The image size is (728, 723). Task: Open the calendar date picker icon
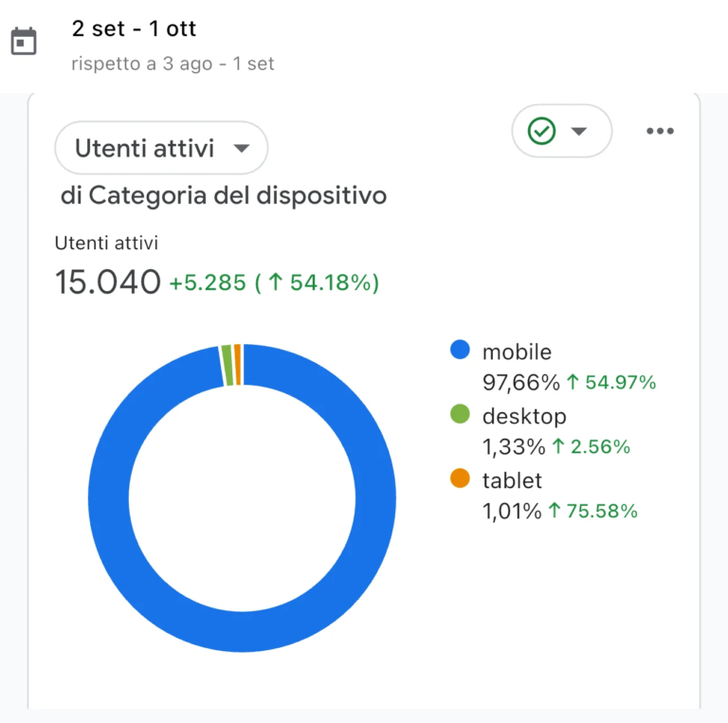[24, 41]
